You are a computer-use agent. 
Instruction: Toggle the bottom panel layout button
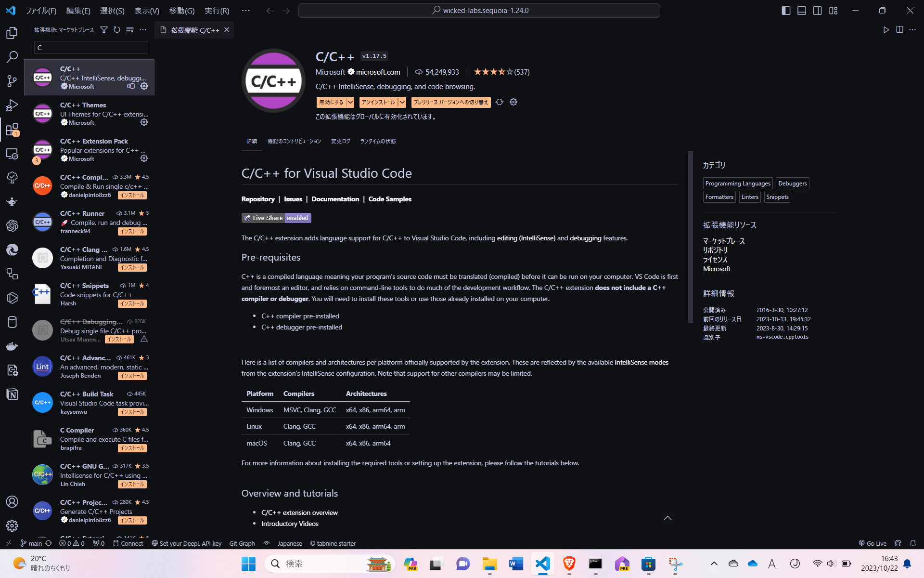click(x=802, y=11)
